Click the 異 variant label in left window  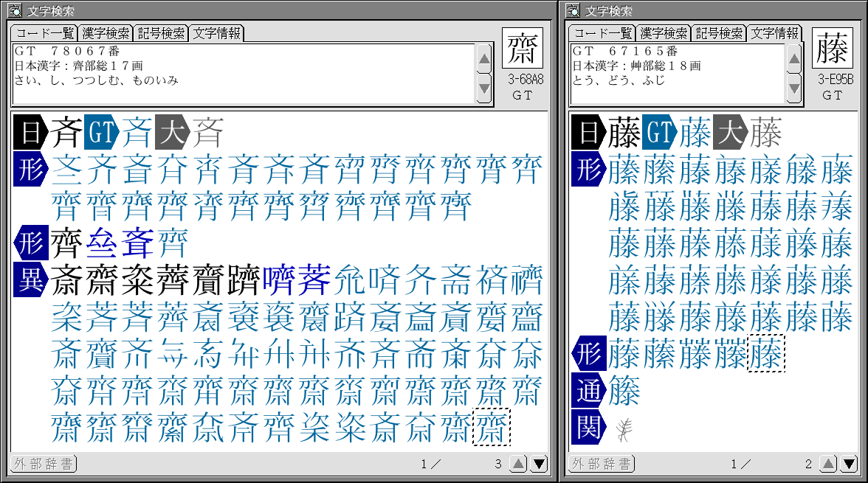pyautogui.click(x=30, y=280)
